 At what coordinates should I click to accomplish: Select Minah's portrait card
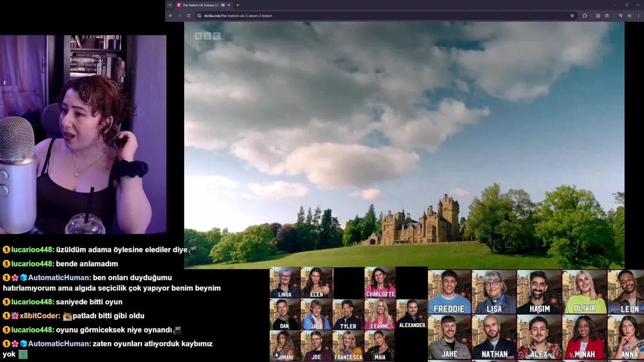(584, 338)
